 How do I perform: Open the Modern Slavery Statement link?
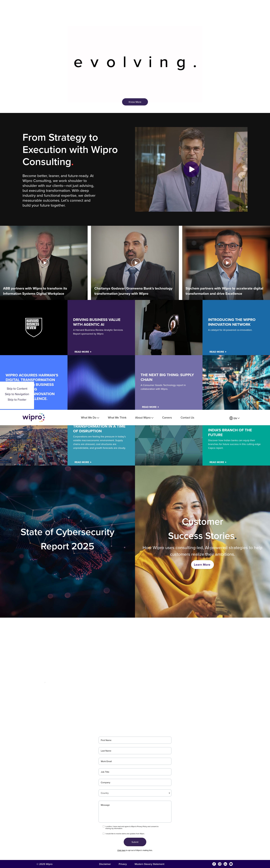coord(149,864)
